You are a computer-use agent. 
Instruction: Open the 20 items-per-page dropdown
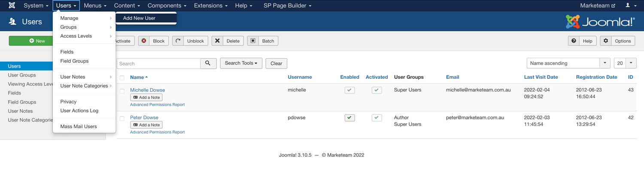625,63
